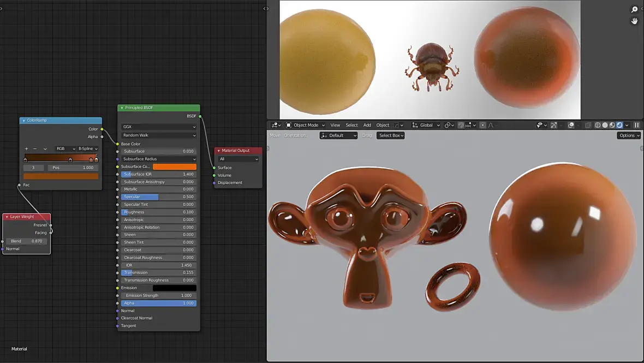Toggle snapping magnet in viewport header
Viewport: 644px width, 363px height.
pyautogui.click(x=461, y=125)
